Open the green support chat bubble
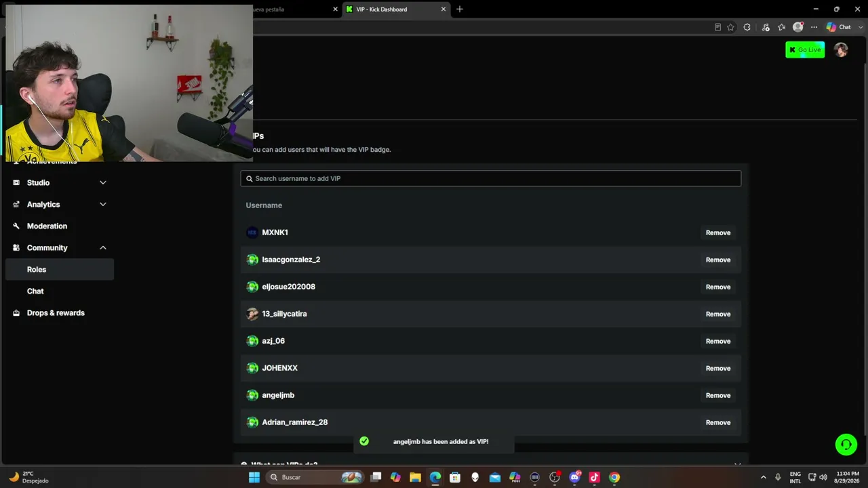The width and height of the screenshot is (868, 488). (846, 445)
